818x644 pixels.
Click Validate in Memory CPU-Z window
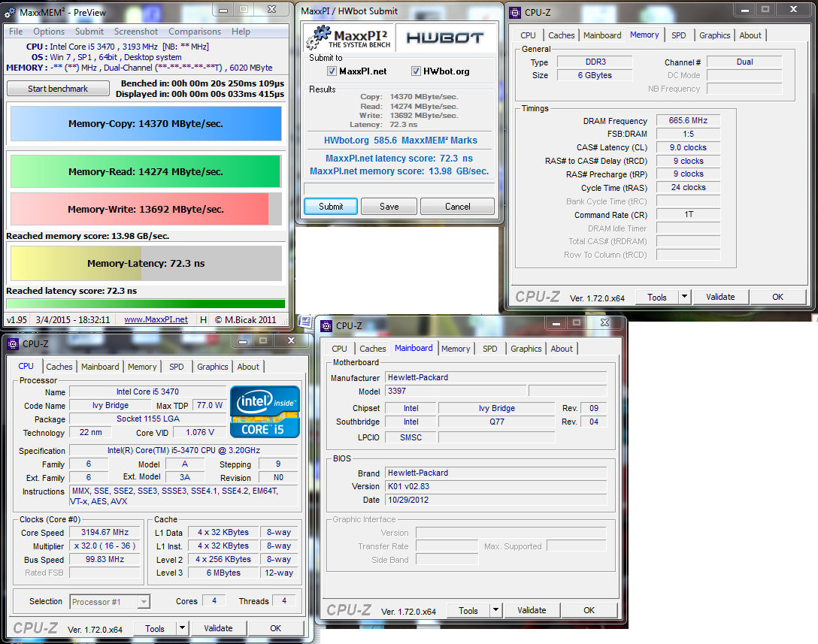pyautogui.click(x=720, y=297)
